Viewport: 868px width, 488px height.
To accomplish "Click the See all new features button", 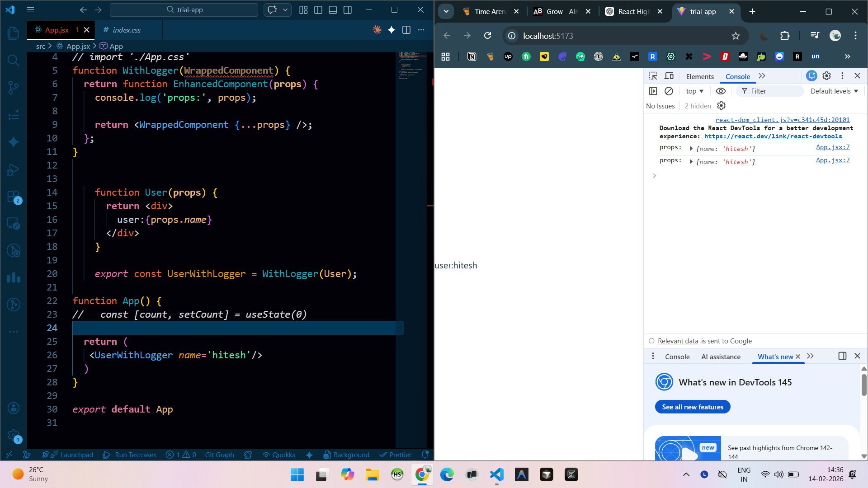I will (x=692, y=407).
